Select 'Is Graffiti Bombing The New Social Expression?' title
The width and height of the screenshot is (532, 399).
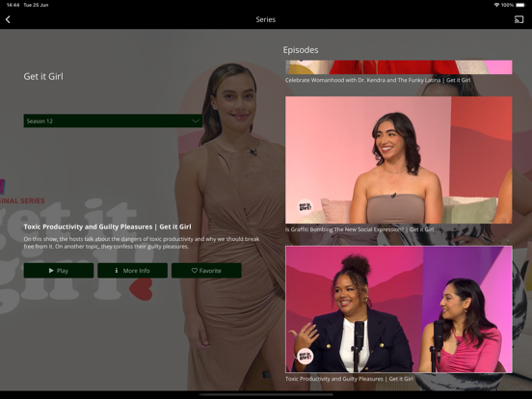(x=359, y=229)
